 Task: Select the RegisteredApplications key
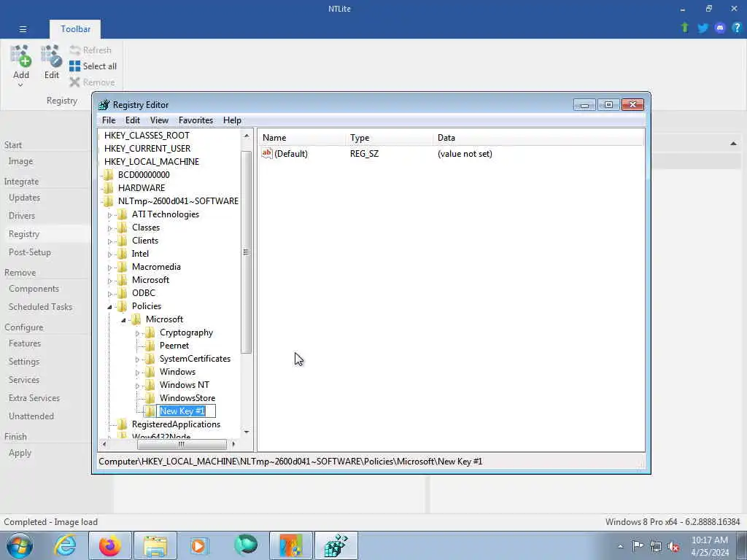pyautogui.click(x=176, y=424)
